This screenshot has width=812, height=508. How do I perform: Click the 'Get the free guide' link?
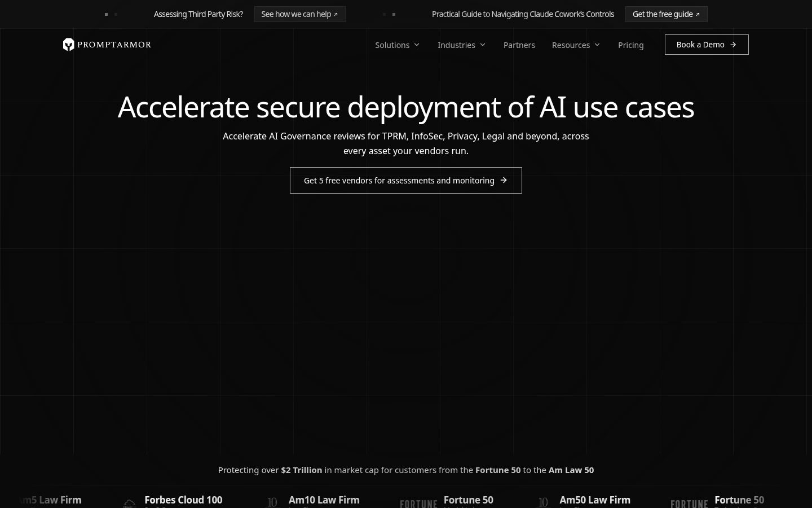(666, 14)
